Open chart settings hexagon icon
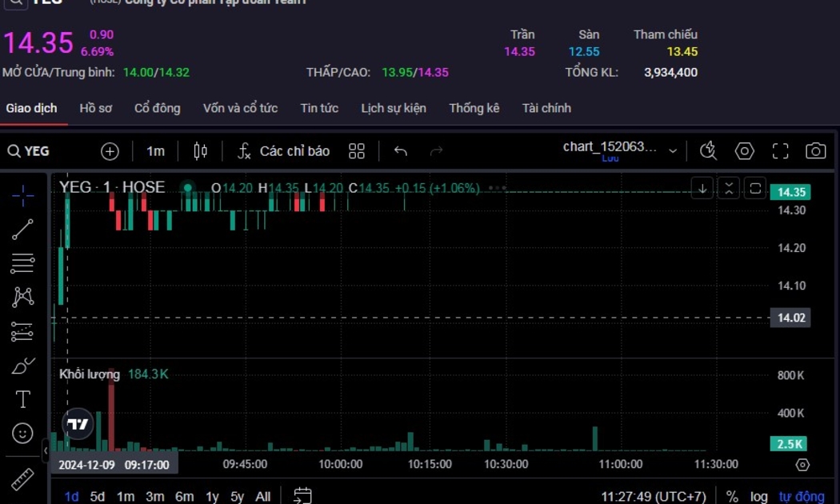This screenshot has height=504, width=840. (744, 151)
